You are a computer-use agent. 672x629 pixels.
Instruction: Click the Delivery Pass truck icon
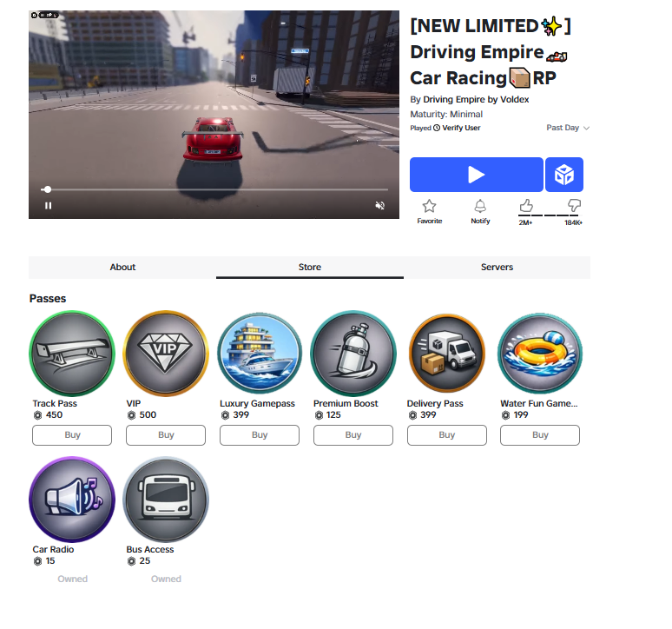pyautogui.click(x=447, y=354)
